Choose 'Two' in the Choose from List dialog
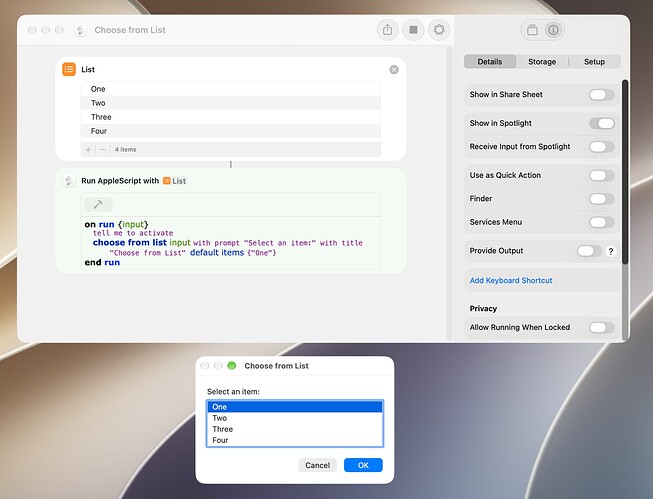 click(x=294, y=418)
